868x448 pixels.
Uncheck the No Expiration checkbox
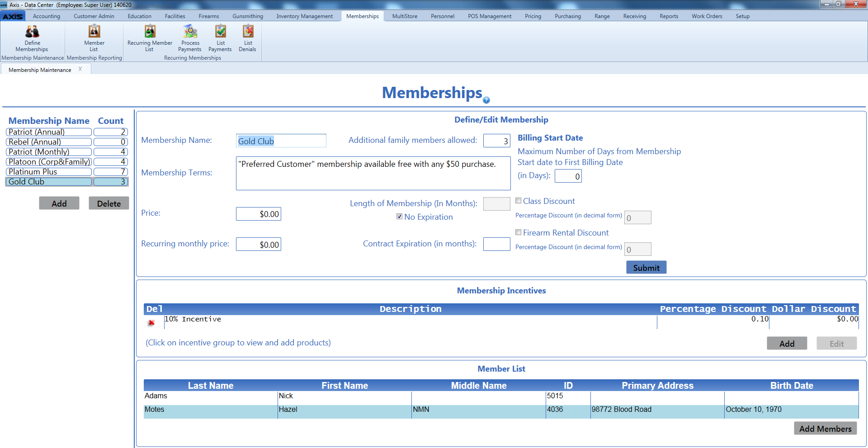[399, 217]
